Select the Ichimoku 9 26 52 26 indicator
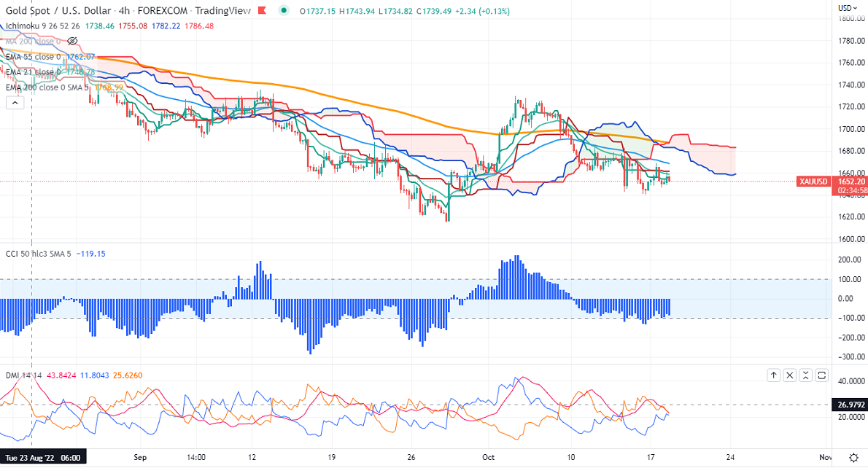The width and height of the screenshot is (868, 468). tap(42, 26)
